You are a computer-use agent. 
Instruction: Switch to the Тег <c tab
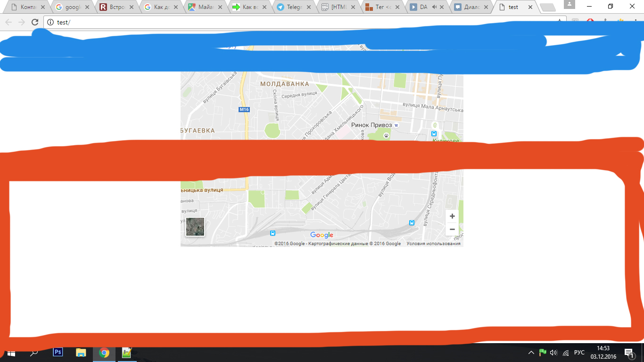point(382,7)
